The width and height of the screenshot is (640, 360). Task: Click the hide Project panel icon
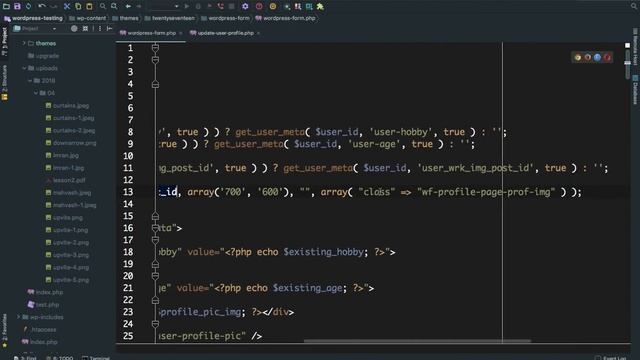pyautogui.click(x=109, y=29)
